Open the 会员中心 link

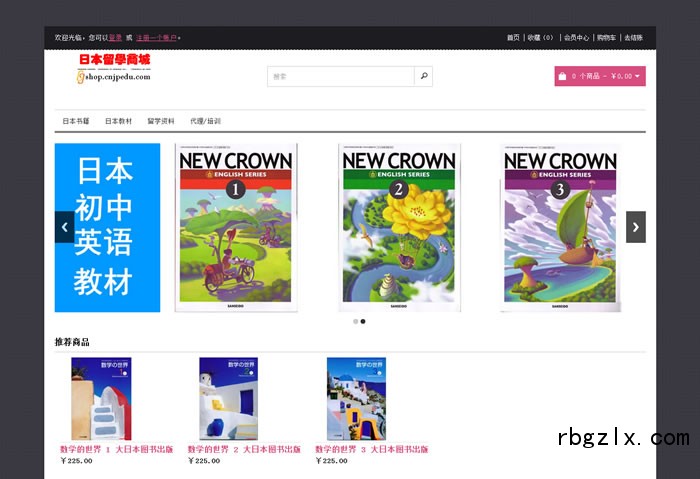pyautogui.click(x=576, y=37)
